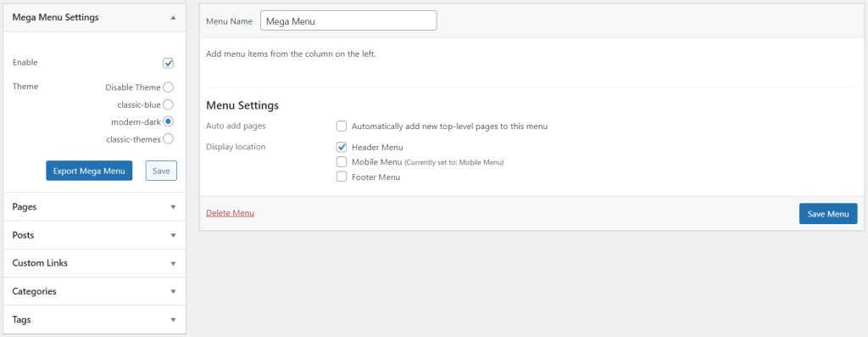Select the modern-dark theme radio button
The height and width of the screenshot is (337, 868).
pos(169,121)
